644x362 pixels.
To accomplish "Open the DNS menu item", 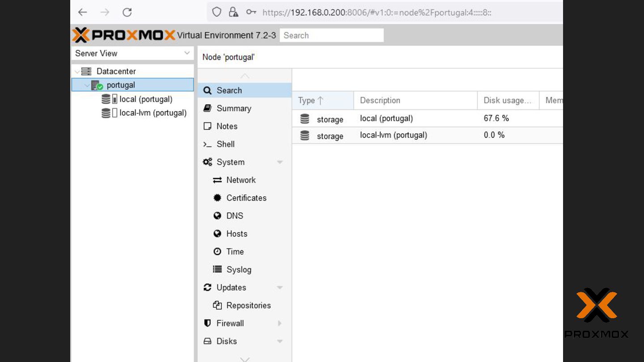I will pos(245,215).
